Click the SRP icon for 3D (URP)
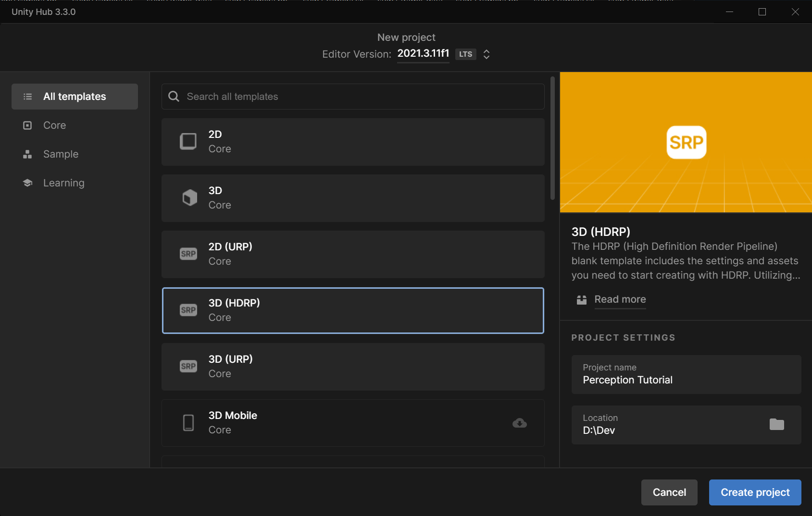This screenshot has width=812, height=516. (x=188, y=366)
